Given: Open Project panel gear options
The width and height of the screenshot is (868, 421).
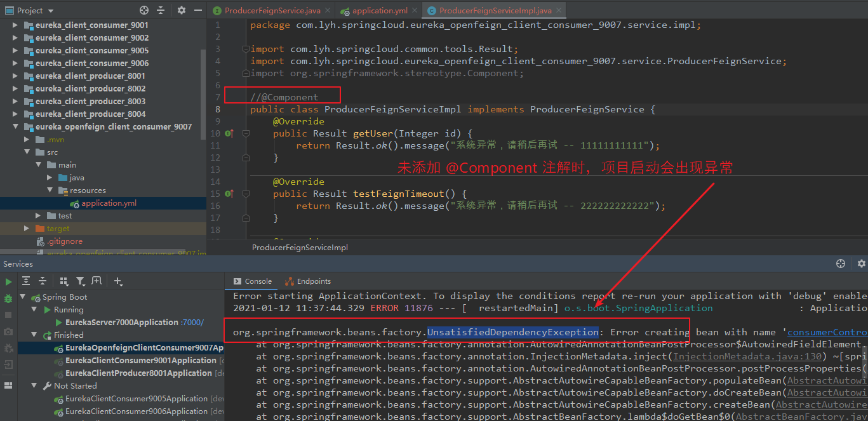Looking at the screenshot, I should click(182, 10).
